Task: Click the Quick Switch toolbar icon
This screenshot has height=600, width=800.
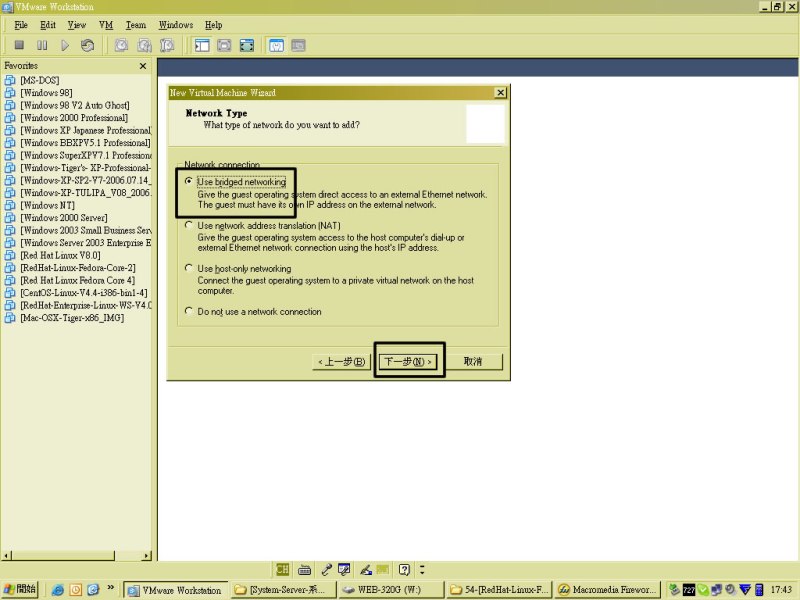Action: 224,45
